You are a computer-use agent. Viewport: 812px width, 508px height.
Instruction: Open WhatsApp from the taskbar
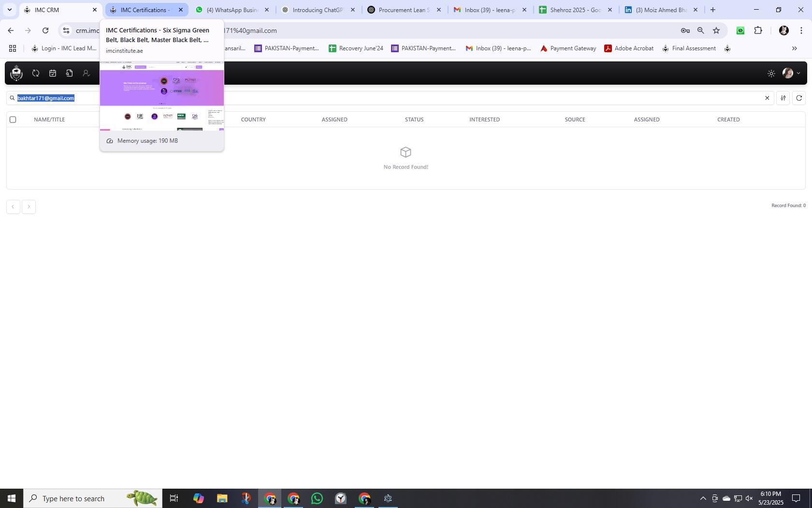coord(317,498)
